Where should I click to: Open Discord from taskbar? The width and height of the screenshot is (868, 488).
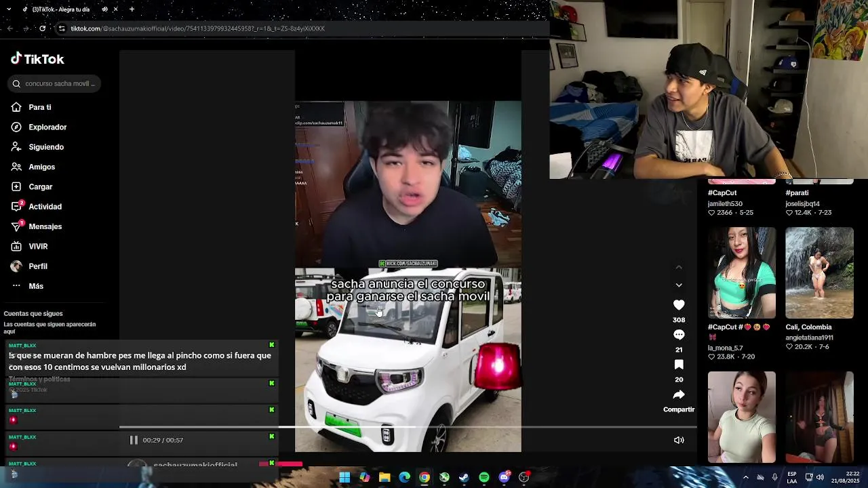pos(504,477)
